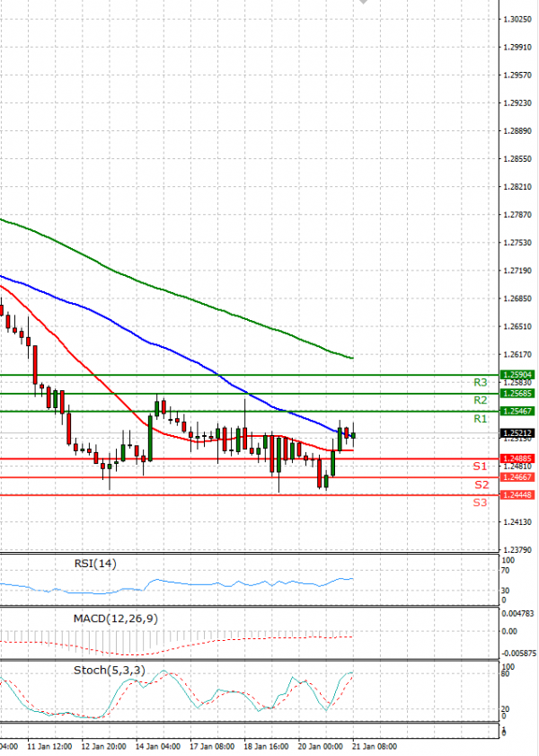Click the R1 resistance label

481,419
